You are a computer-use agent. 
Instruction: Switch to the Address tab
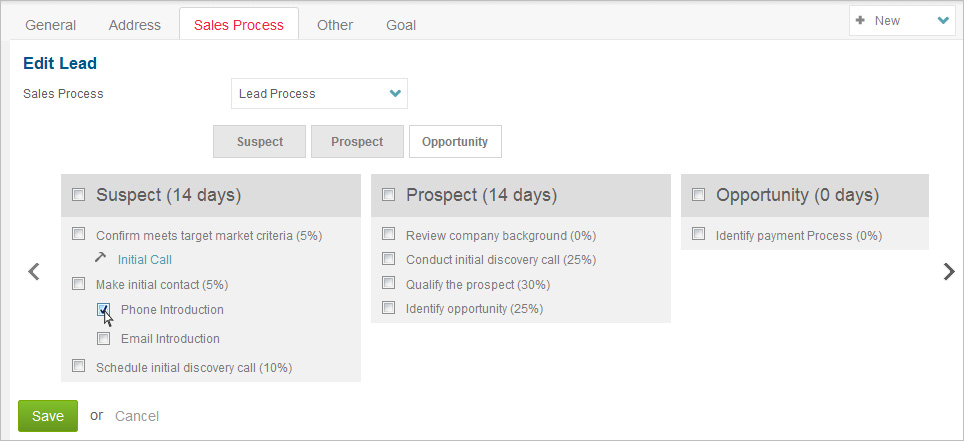[134, 25]
